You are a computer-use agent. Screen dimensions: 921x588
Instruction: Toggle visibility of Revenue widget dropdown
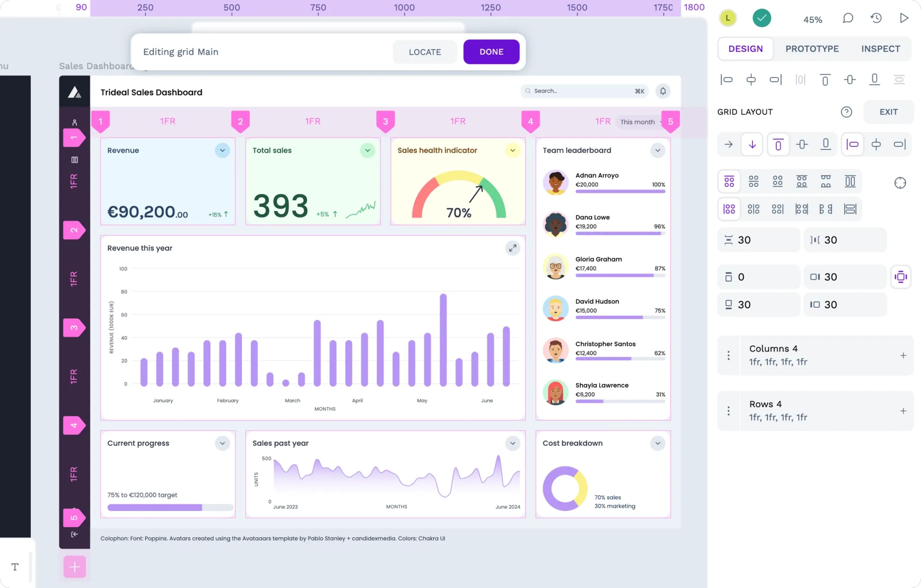pos(222,151)
